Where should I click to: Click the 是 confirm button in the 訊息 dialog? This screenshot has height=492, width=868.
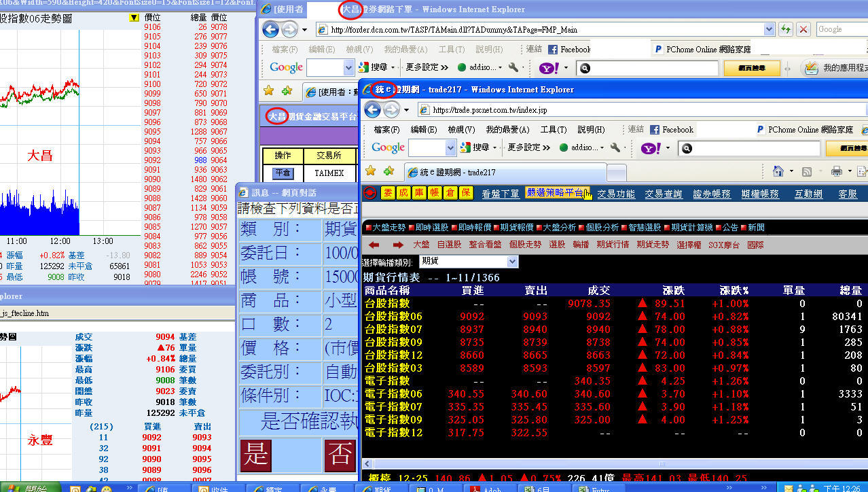point(256,455)
